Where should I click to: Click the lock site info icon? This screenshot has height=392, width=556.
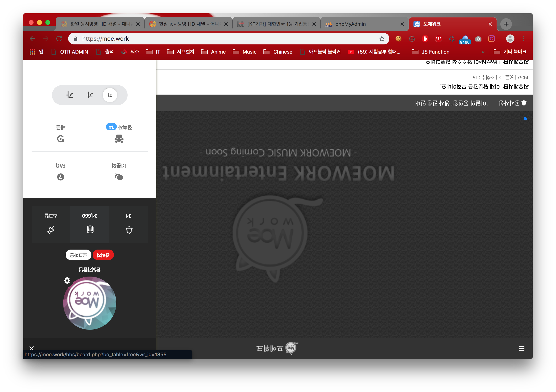(76, 39)
